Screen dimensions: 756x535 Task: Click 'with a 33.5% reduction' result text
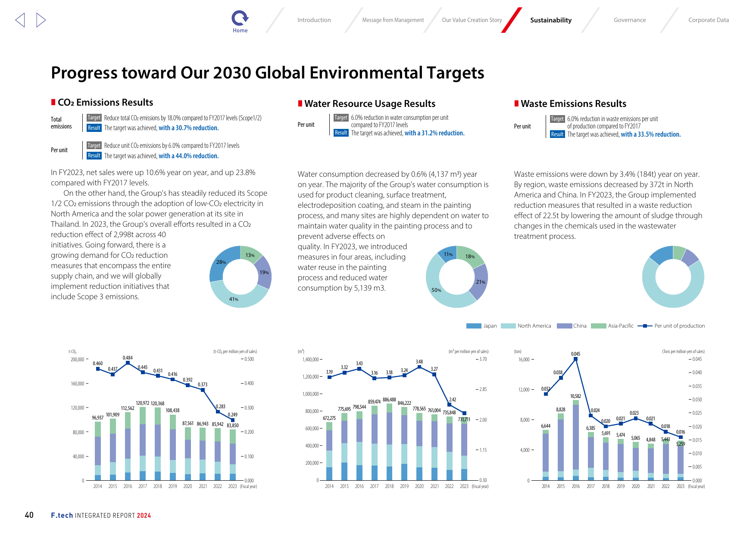(651, 135)
